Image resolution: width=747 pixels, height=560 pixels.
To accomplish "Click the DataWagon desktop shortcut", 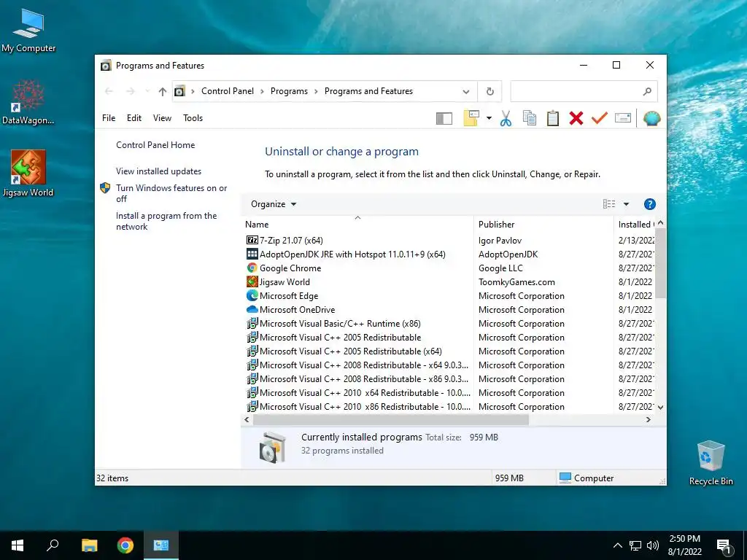I will (28, 102).
